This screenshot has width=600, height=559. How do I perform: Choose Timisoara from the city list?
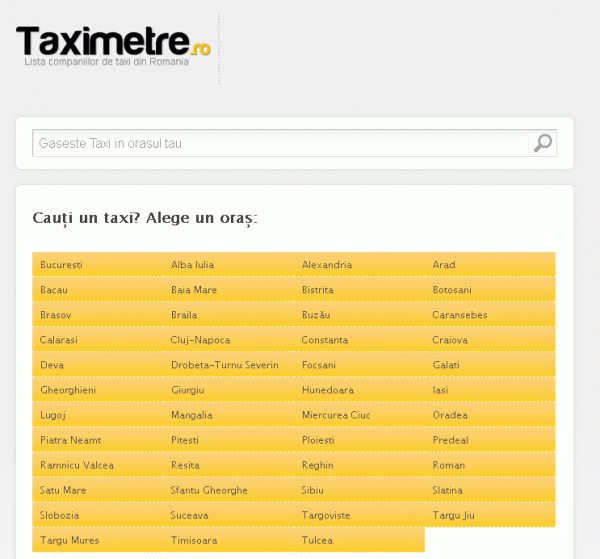coord(195,540)
